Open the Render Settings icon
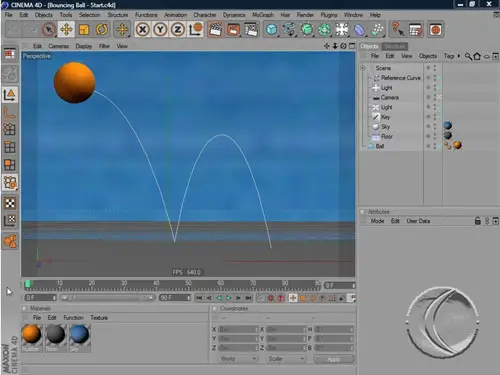The height and width of the screenshot is (375, 500). coord(251,30)
